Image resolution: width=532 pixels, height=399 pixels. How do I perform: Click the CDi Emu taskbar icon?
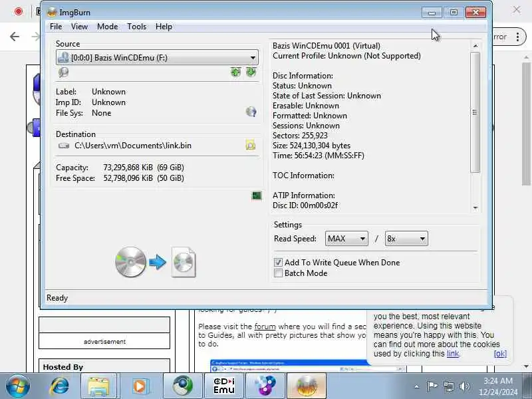224,386
